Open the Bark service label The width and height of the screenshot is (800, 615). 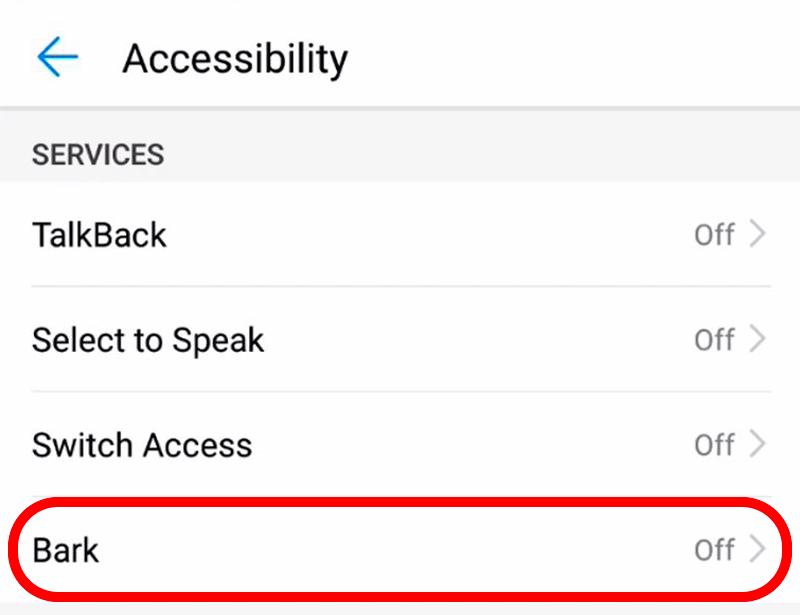65,550
